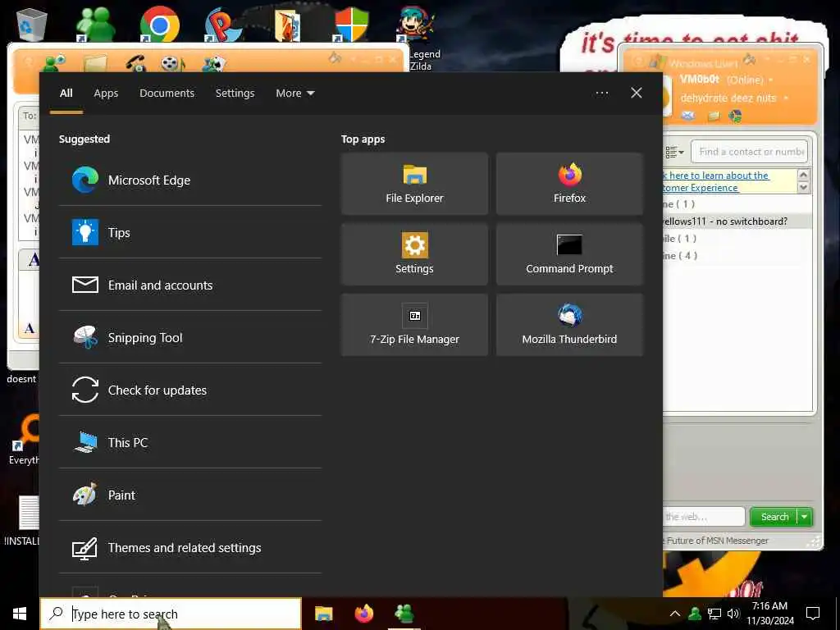
Task: Open the volume tray icon
Action: tap(733, 614)
